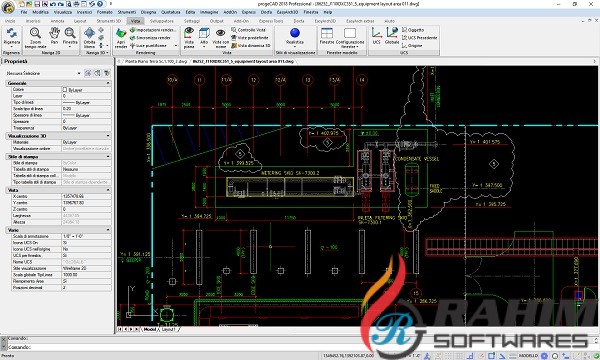Switch to the Output ribbon tab
This screenshot has width=600, height=360.
pyautogui.click(x=217, y=21)
